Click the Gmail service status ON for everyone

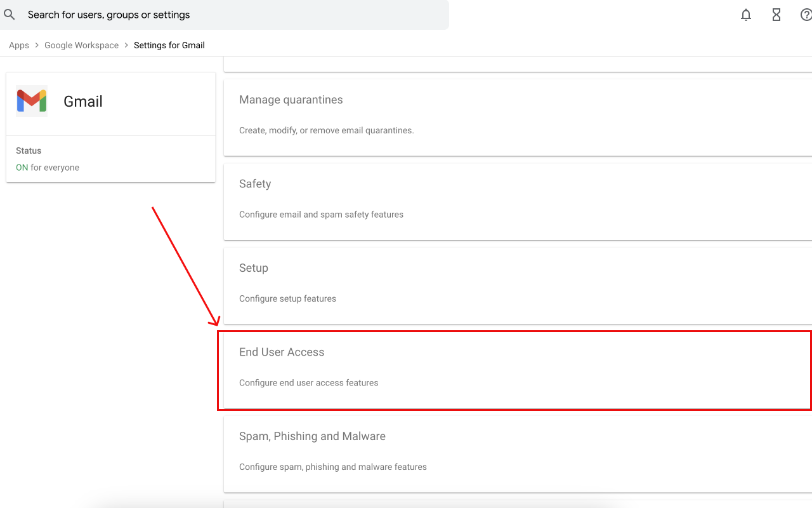(48, 168)
